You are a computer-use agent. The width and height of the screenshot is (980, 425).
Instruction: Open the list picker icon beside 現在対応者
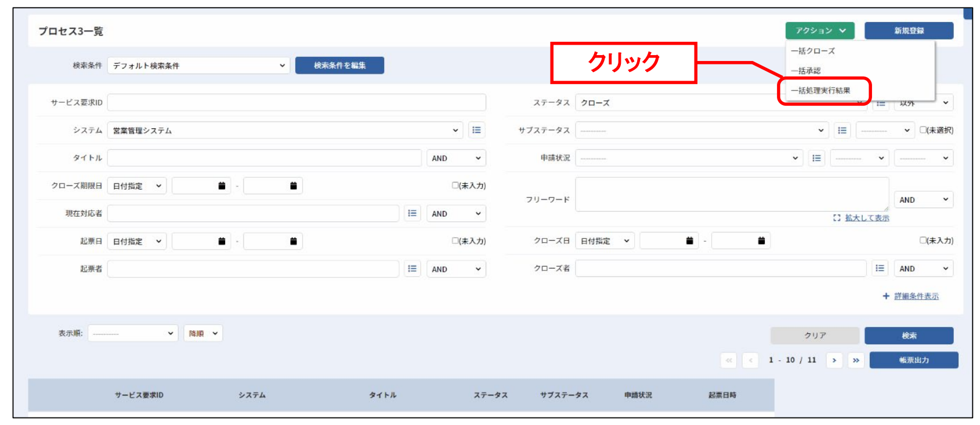pos(412,213)
